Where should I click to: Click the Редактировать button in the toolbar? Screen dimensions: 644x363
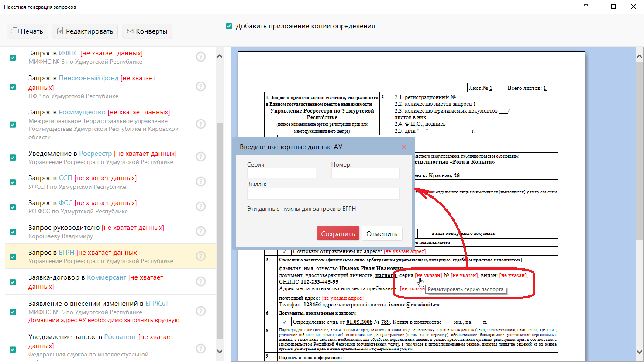tap(85, 31)
